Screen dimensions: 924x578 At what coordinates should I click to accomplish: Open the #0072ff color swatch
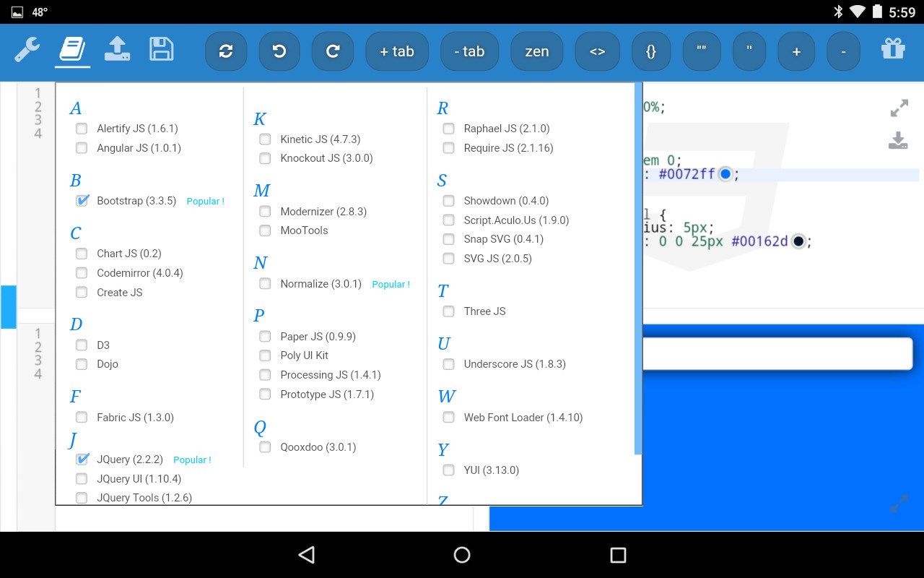725,174
